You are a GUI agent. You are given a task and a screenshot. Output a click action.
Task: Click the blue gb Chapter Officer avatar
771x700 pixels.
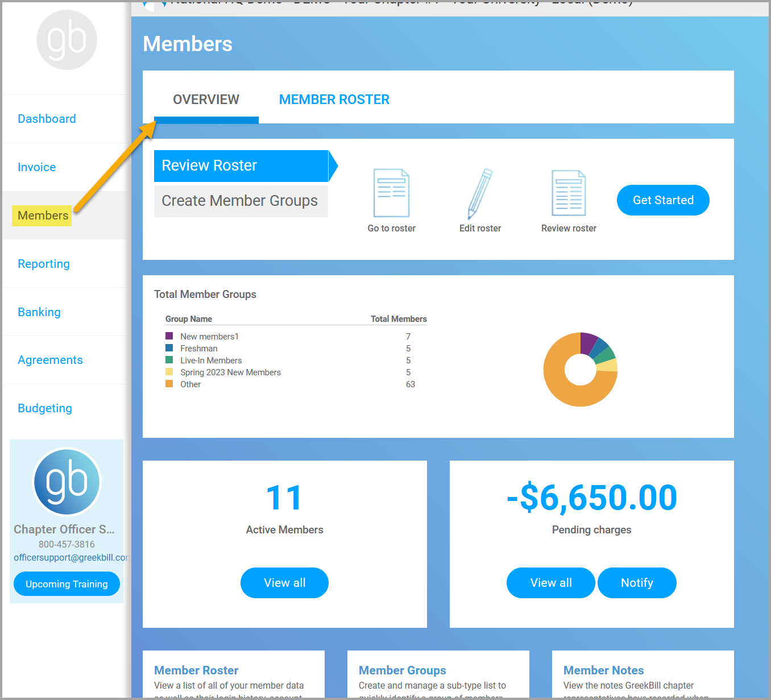pos(67,482)
